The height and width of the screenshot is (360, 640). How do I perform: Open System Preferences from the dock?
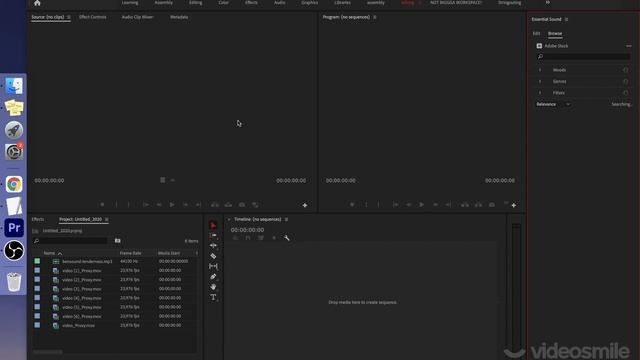[14, 152]
